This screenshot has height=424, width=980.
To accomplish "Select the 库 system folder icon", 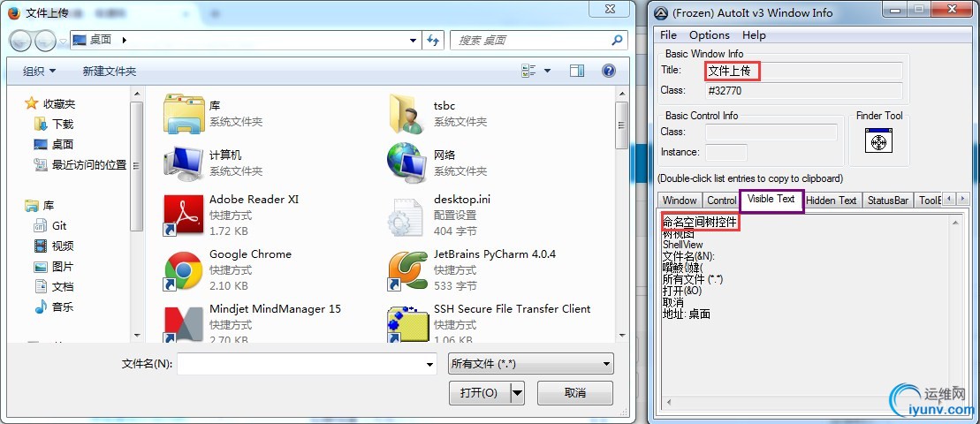I will (183, 114).
